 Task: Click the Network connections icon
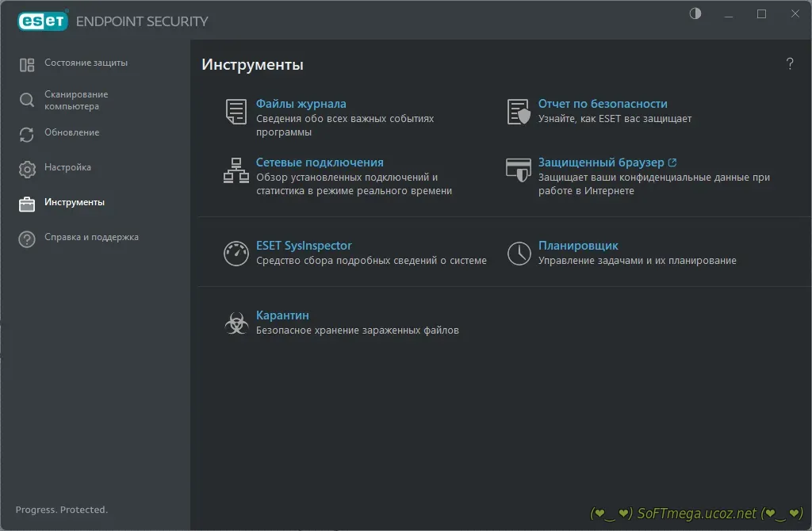(x=236, y=170)
